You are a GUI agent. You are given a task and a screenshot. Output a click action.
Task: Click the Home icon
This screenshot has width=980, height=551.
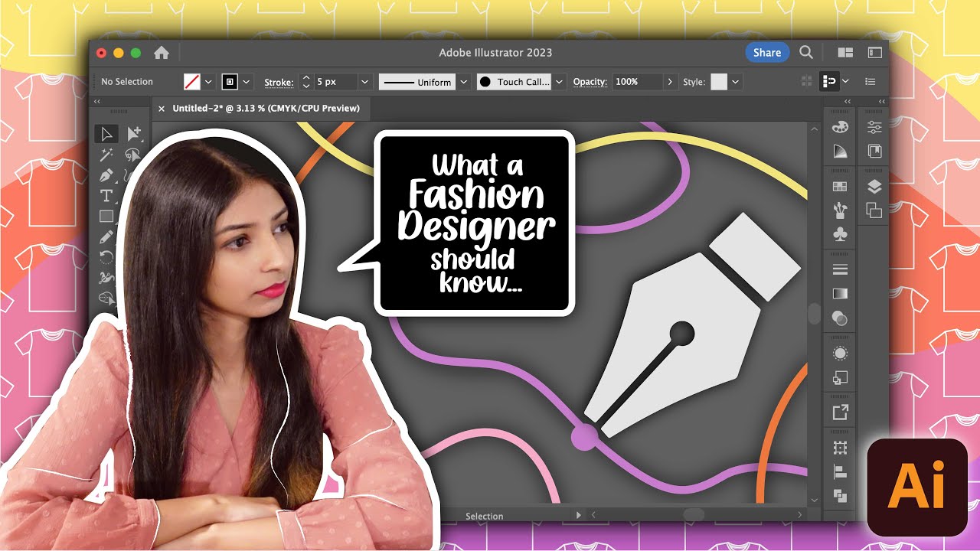point(162,53)
